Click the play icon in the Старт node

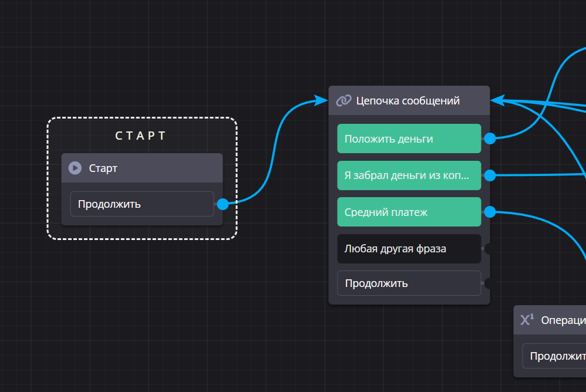click(x=75, y=168)
